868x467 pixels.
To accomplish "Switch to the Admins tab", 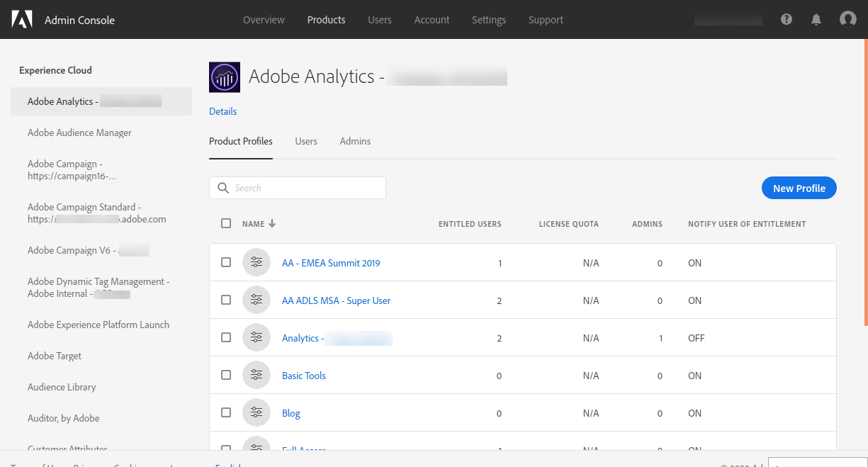I will [x=355, y=142].
